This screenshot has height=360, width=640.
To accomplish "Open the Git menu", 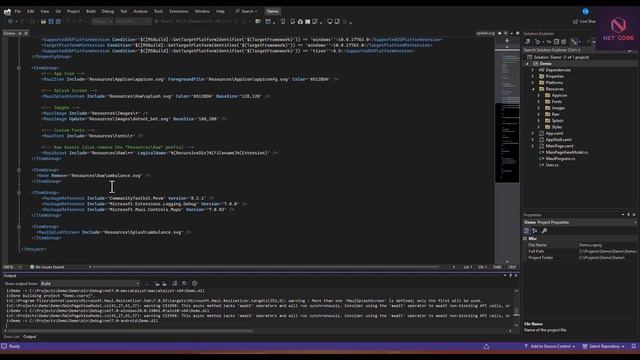I will pyautogui.click(x=58, y=11).
